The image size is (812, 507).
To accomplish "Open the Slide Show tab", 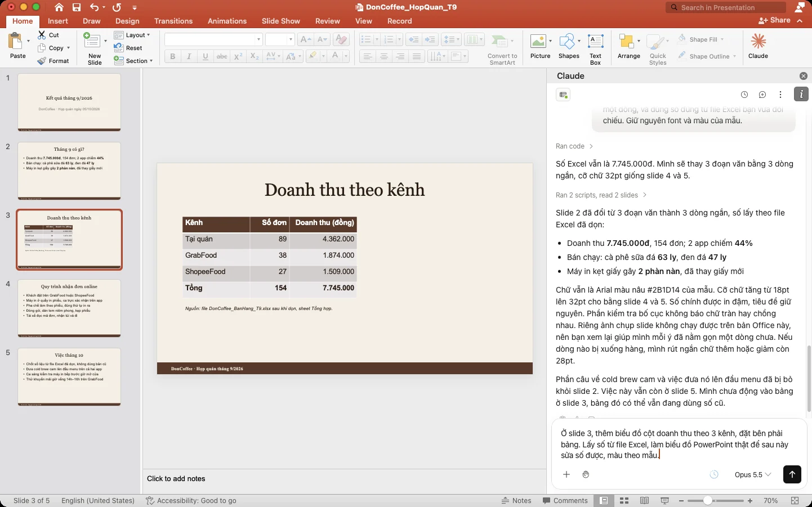I will coord(281,21).
